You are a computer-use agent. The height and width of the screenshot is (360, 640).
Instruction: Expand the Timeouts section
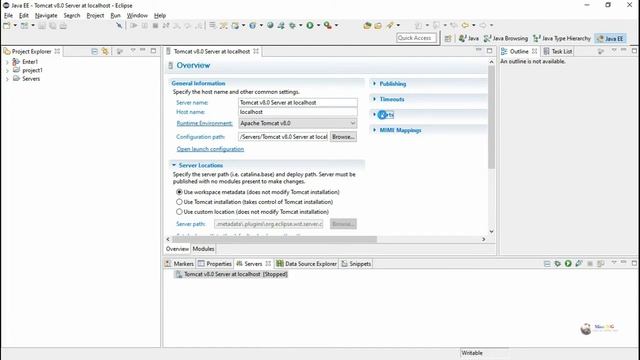(374, 99)
